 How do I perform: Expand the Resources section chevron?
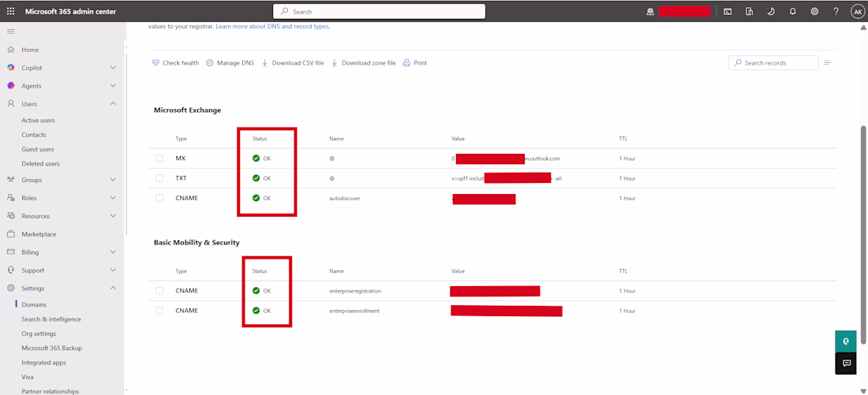coord(113,216)
